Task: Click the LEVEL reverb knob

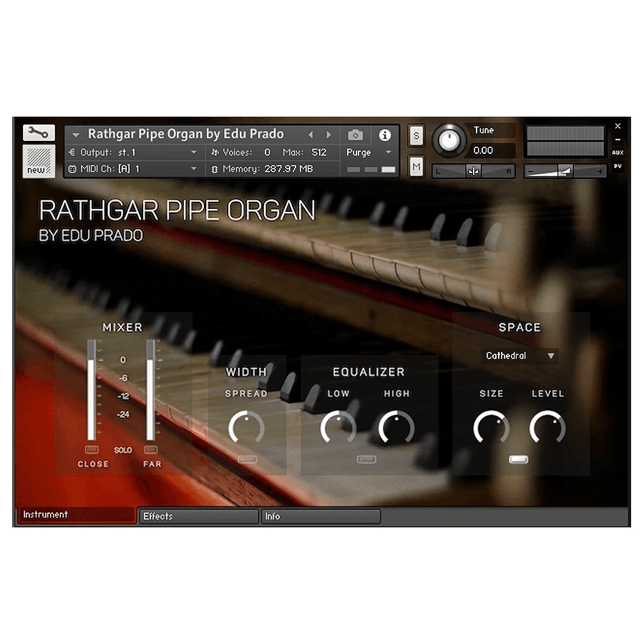Action: (547, 428)
